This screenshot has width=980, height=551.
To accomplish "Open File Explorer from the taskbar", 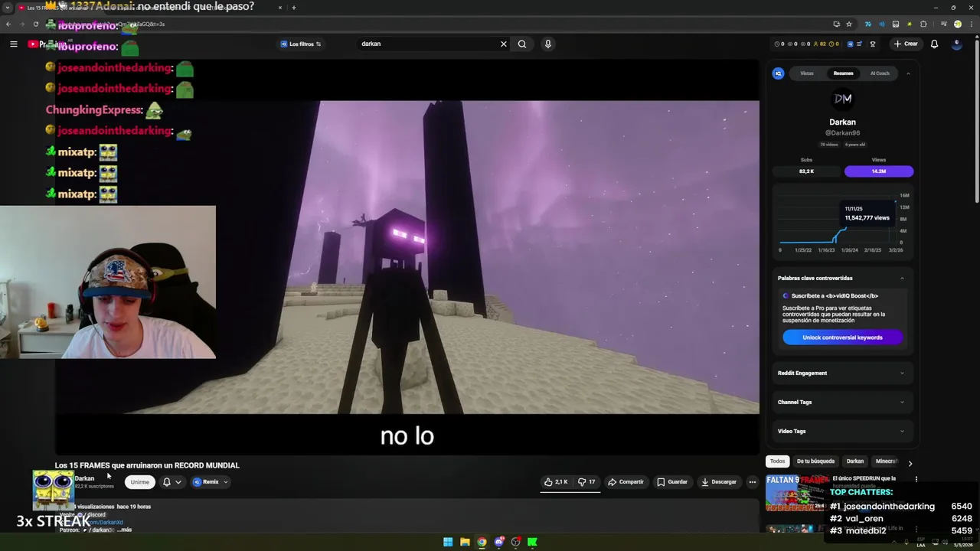I will 465,543.
